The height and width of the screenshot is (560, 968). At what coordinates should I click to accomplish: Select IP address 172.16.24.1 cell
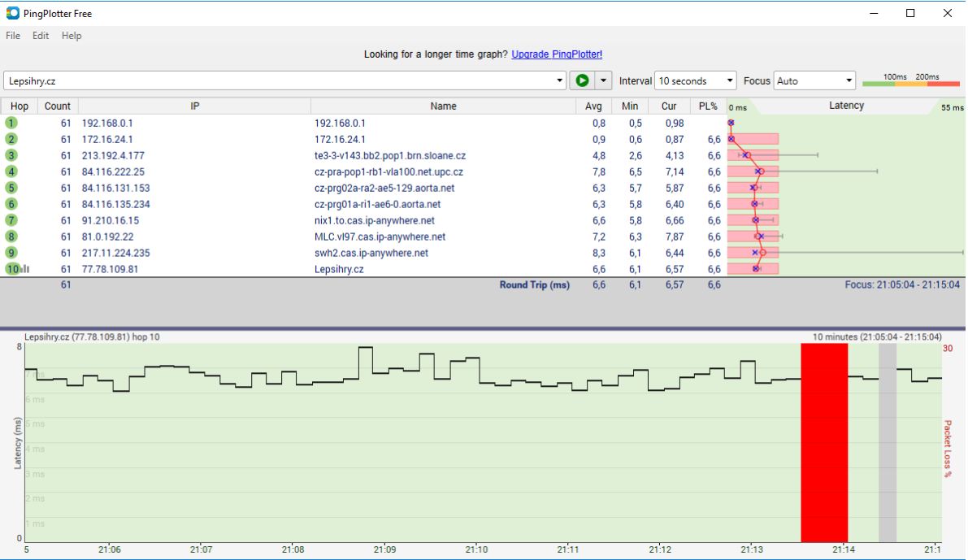click(107, 140)
